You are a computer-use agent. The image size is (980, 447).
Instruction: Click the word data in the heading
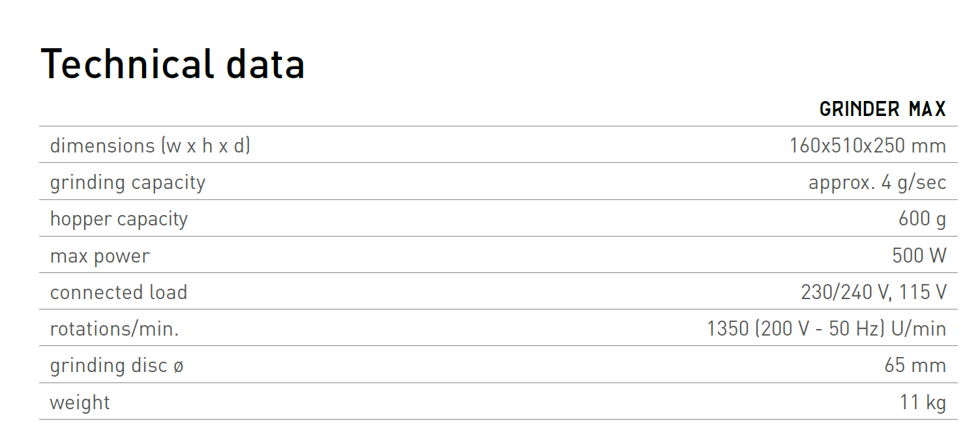tap(265, 64)
